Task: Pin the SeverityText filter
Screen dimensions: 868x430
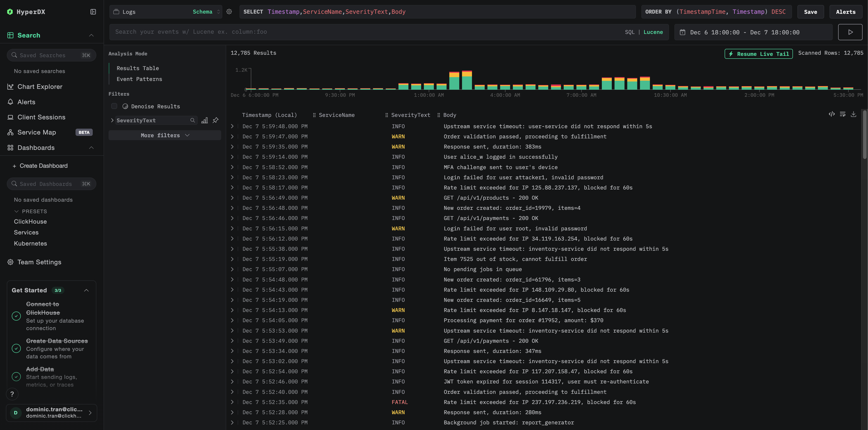Action: (x=215, y=120)
